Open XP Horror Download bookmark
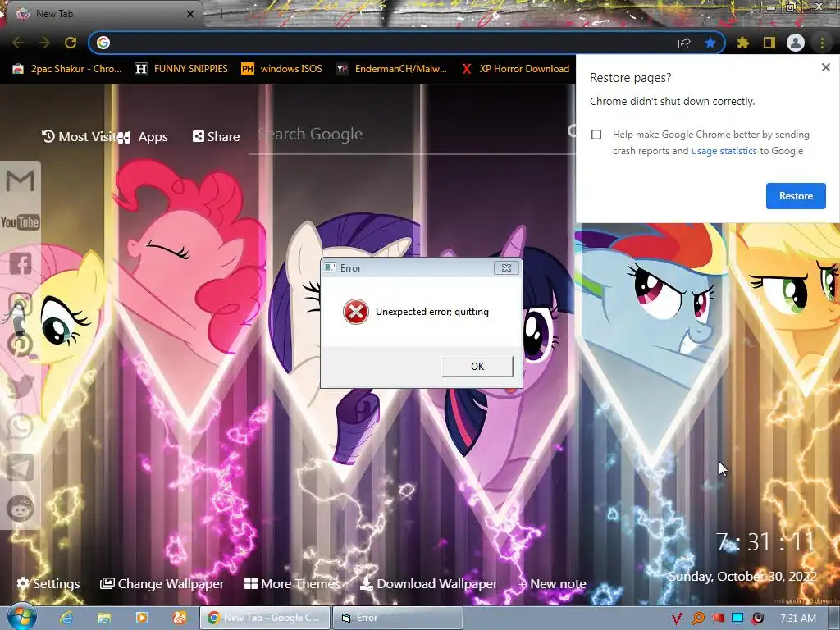Screen dimensions: 840x630 [515, 69]
